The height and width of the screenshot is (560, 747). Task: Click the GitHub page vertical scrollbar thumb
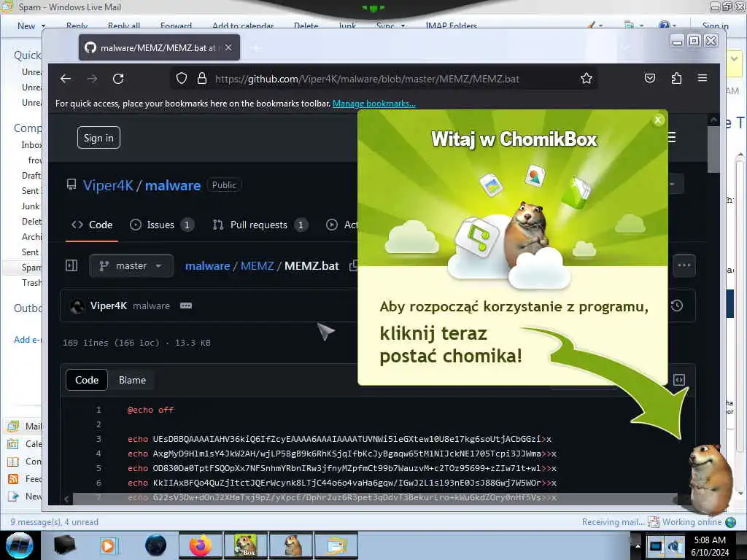pyautogui.click(x=713, y=149)
